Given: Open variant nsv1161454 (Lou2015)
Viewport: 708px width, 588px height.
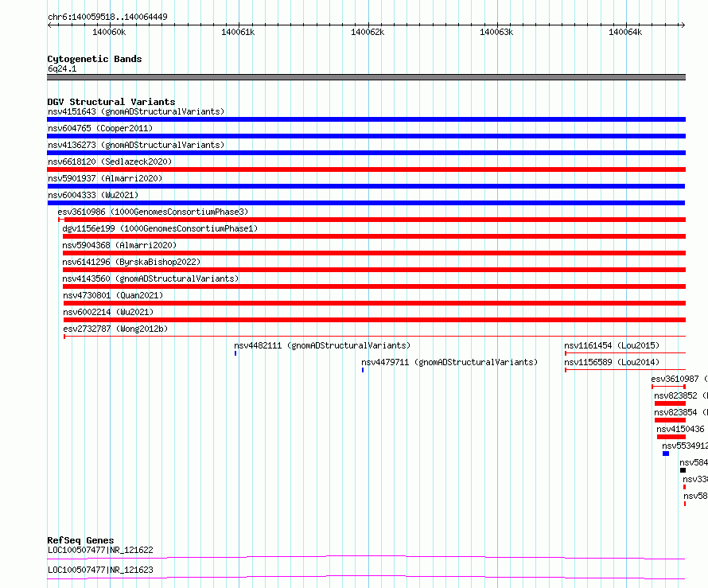Looking at the screenshot, I should pyautogui.click(x=612, y=345).
